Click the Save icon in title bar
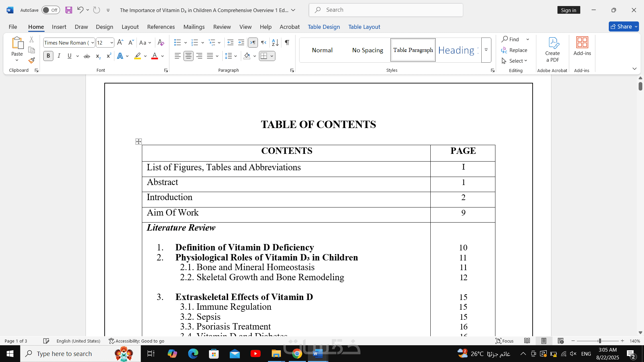Image resolution: width=644 pixels, height=362 pixels. (x=69, y=10)
